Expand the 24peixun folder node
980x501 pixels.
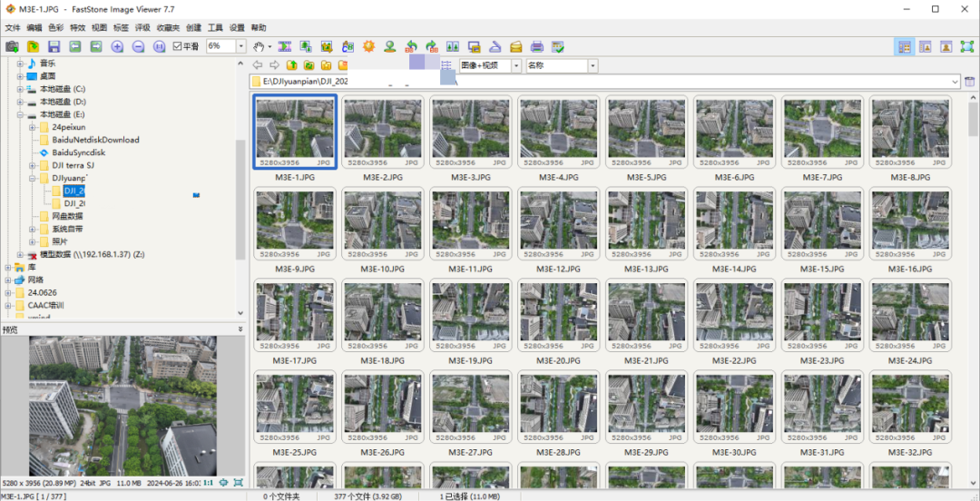[33, 127]
